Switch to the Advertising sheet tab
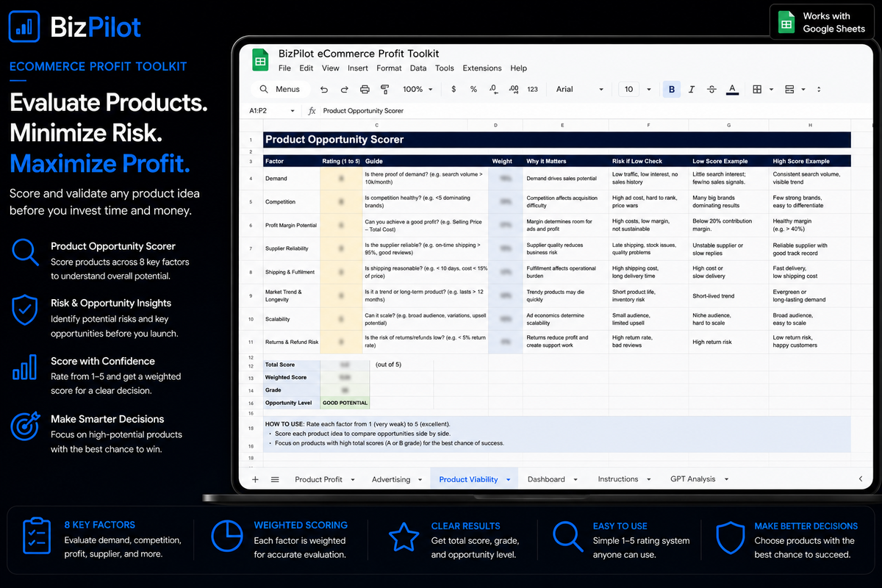Screen dimensions: 882x588 tap(391, 479)
